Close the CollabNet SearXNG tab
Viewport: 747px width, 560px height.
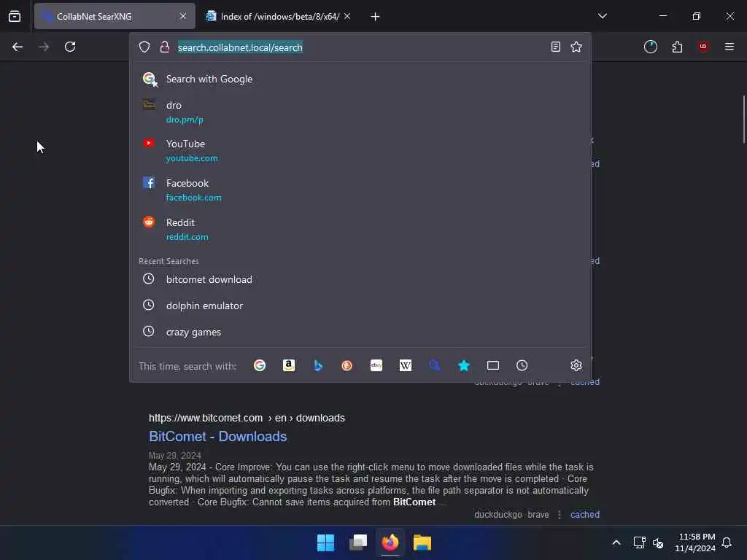click(183, 16)
